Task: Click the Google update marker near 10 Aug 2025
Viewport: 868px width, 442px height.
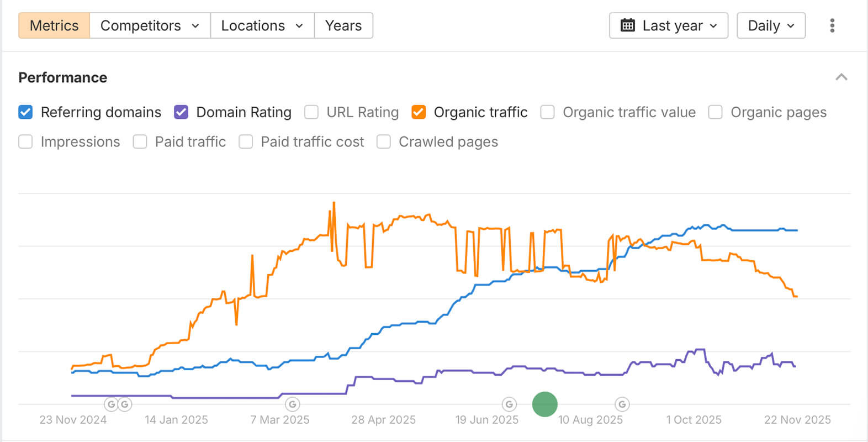Action: click(x=622, y=404)
